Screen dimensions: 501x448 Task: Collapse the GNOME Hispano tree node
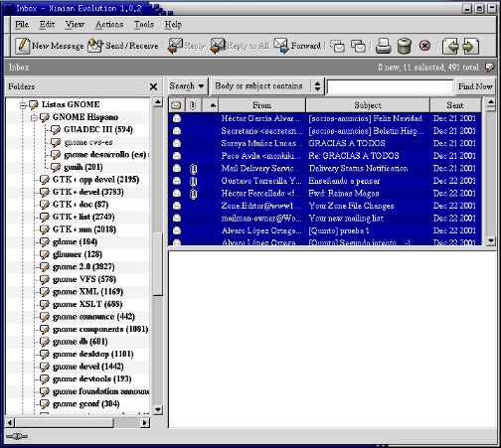[34, 118]
